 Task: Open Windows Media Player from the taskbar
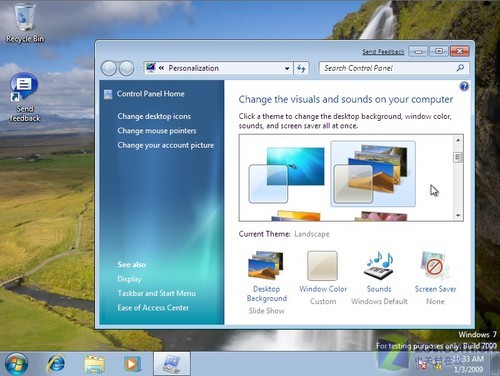pos(132,364)
